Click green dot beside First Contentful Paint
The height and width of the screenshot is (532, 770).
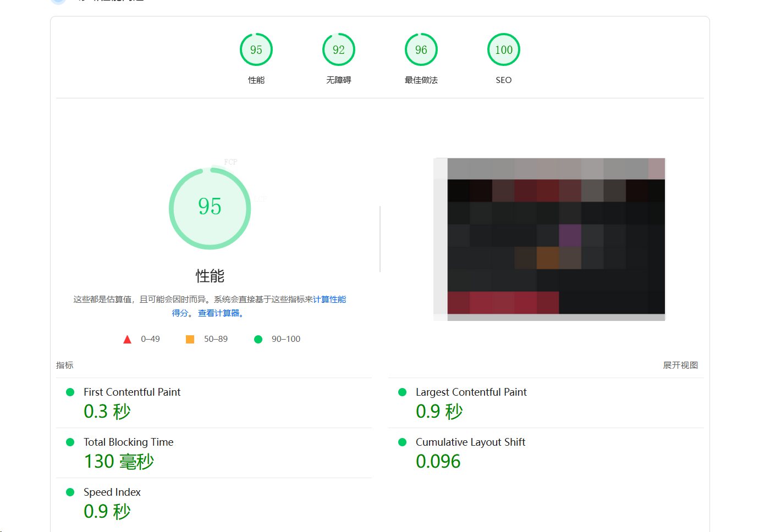[x=70, y=392]
